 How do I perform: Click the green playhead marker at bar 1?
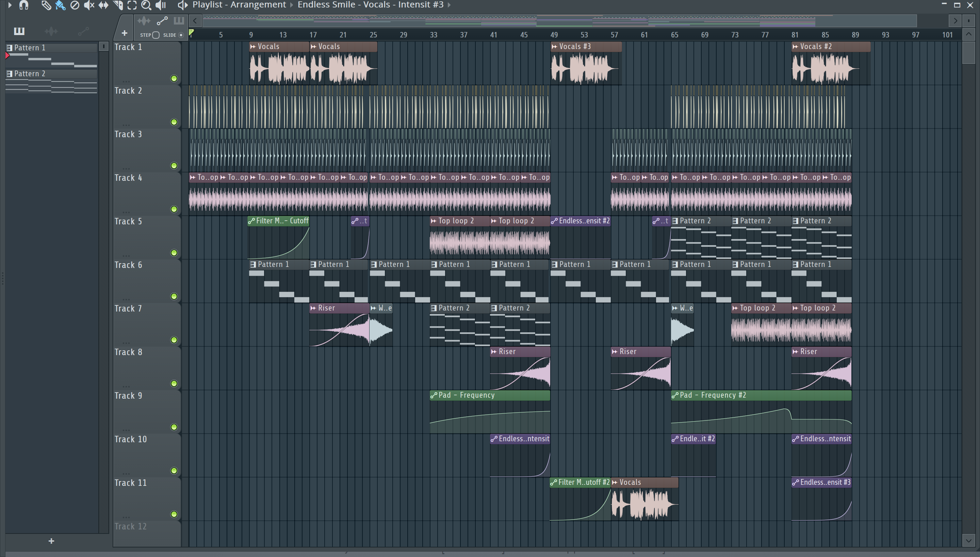tap(192, 33)
